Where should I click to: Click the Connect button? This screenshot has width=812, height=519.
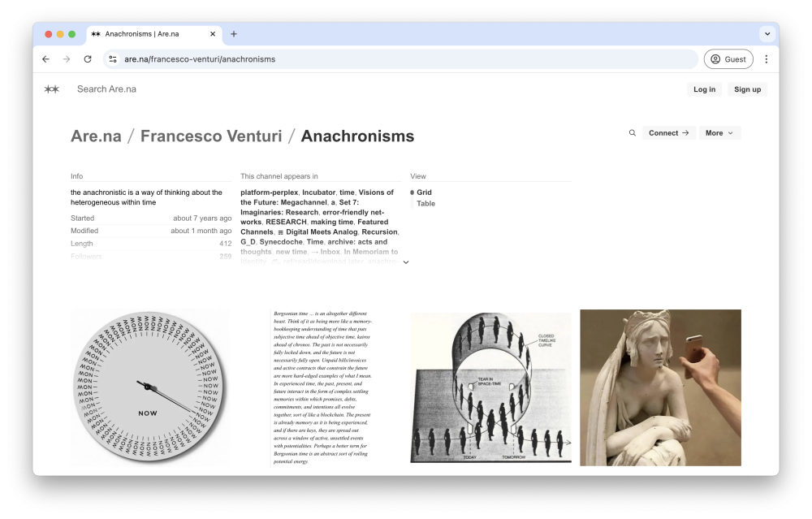668,133
